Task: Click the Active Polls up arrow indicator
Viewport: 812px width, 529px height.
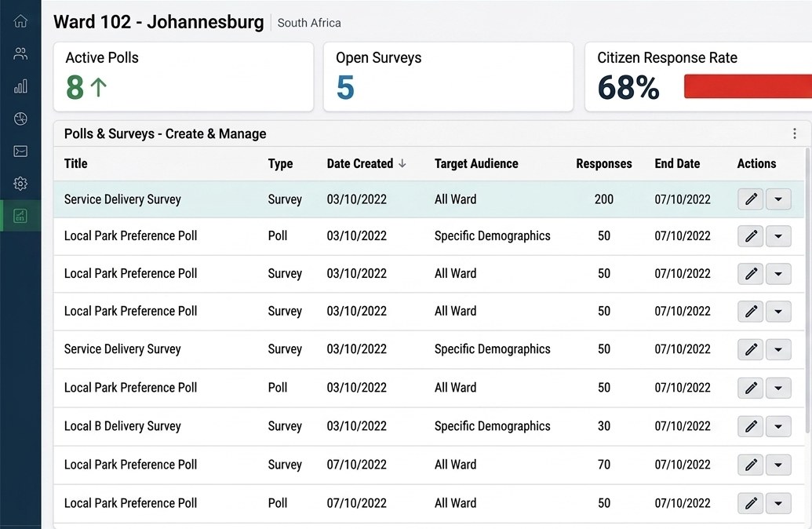Action: pyautogui.click(x=98, y=87)
